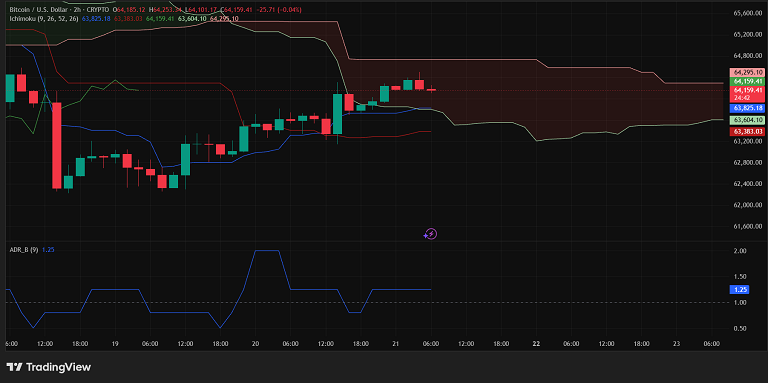Click pink 64,295.10 value in Ichimoku legend

[x=224, y=19]
